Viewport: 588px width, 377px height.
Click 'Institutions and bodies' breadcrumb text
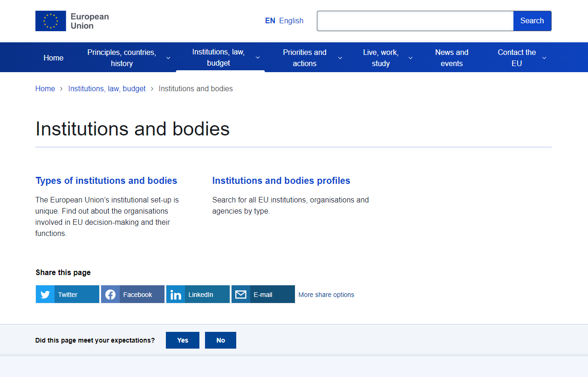(x=196, y=88)
